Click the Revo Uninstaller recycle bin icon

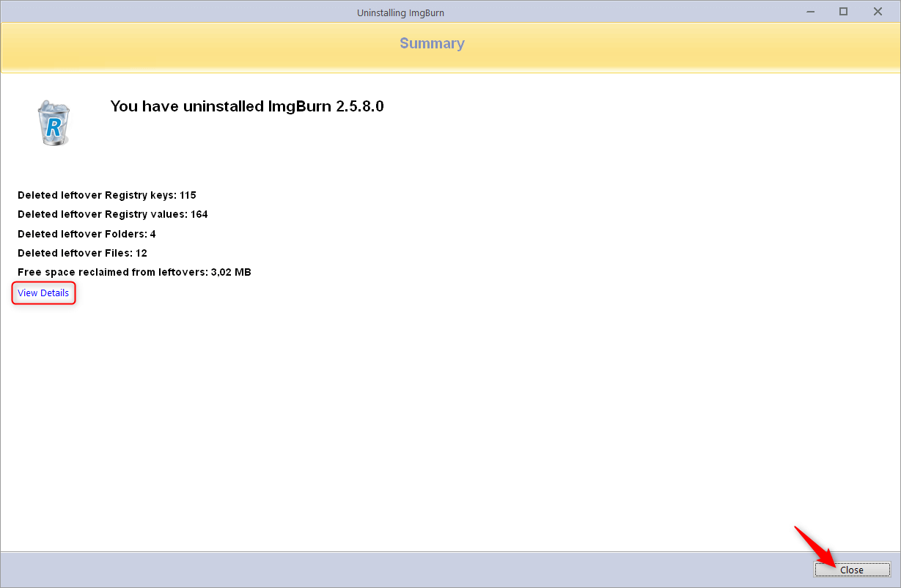[54, 124]
